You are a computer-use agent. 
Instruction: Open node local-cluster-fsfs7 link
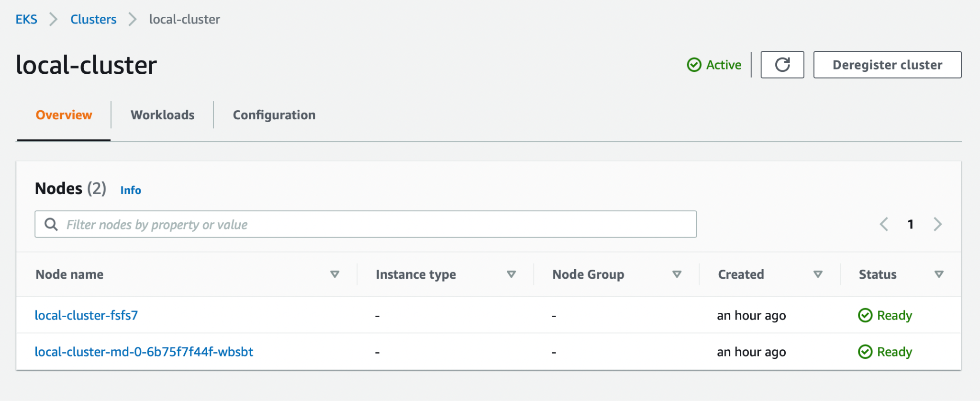pos(86,315)
